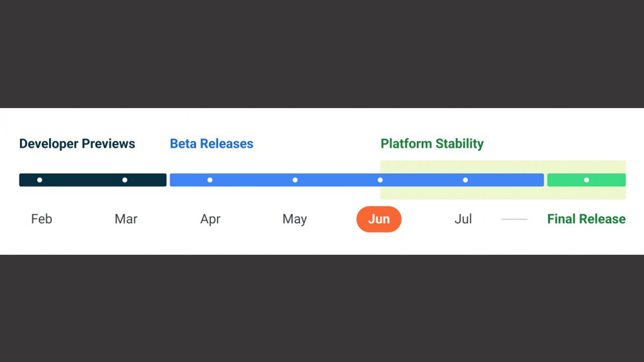
Task: Click the Developer Previews heading
Action: (x=77, y=144)
